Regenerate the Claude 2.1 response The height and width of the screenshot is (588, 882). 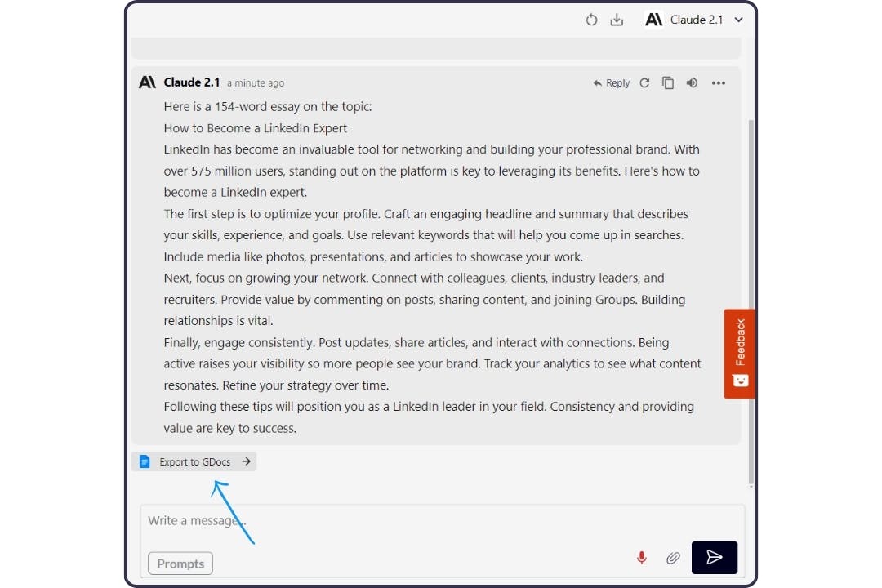(x=644, y=83)
